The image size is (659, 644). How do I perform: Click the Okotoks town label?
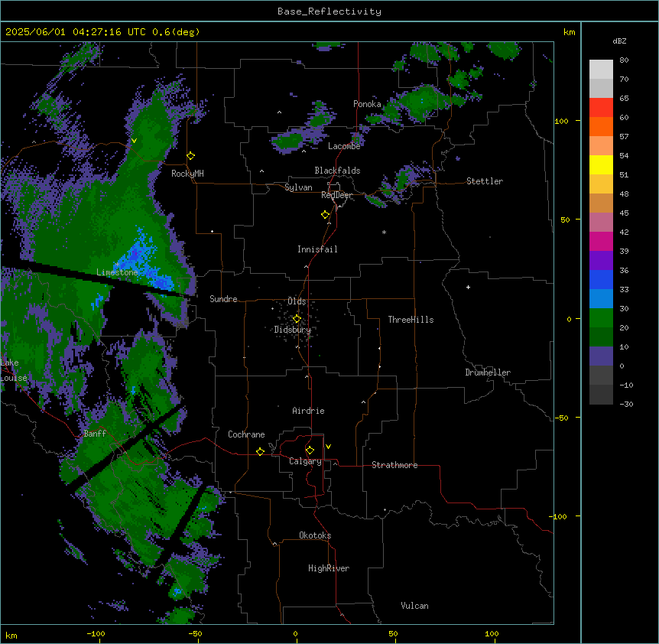coord(315,535)
